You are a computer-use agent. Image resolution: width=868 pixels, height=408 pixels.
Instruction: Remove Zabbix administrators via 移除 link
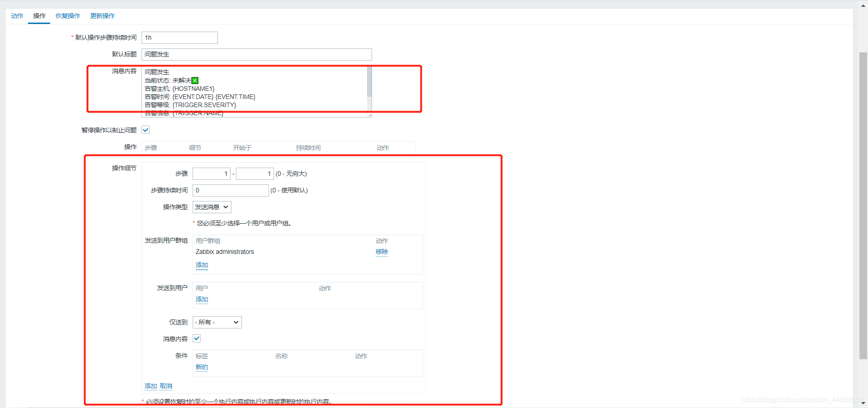(x=382, y=252)
